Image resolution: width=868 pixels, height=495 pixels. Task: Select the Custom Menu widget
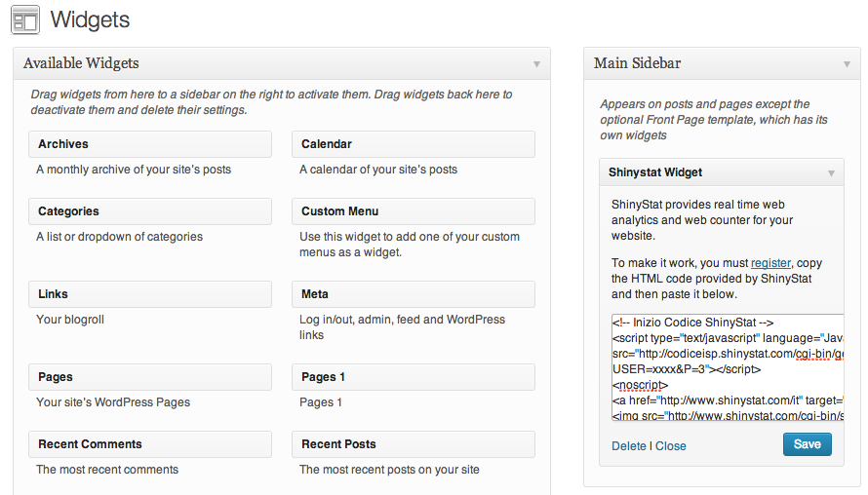pyautogui.click(x=414, y=211)
